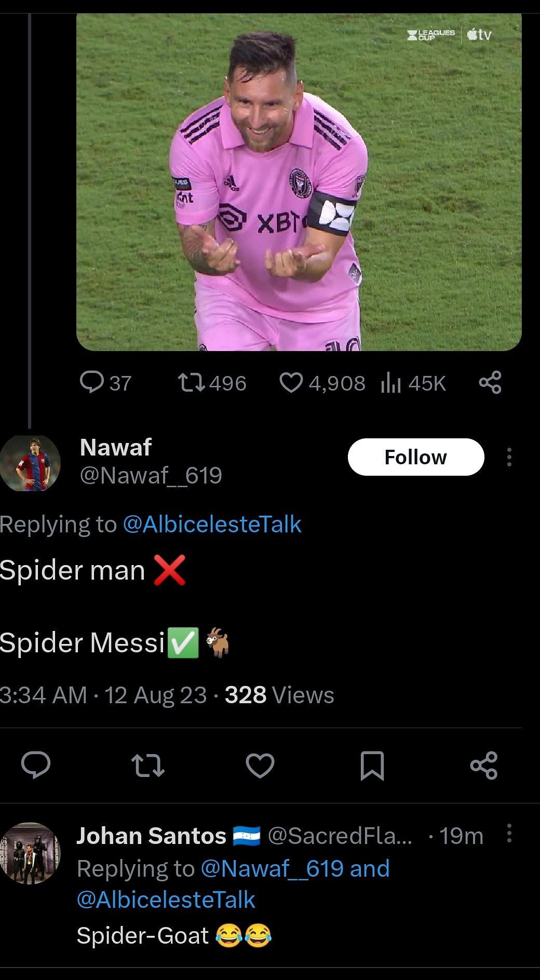Open more options for Johan Santos reply
This screenshot has height=980, width=540.
tap(509, 833)
